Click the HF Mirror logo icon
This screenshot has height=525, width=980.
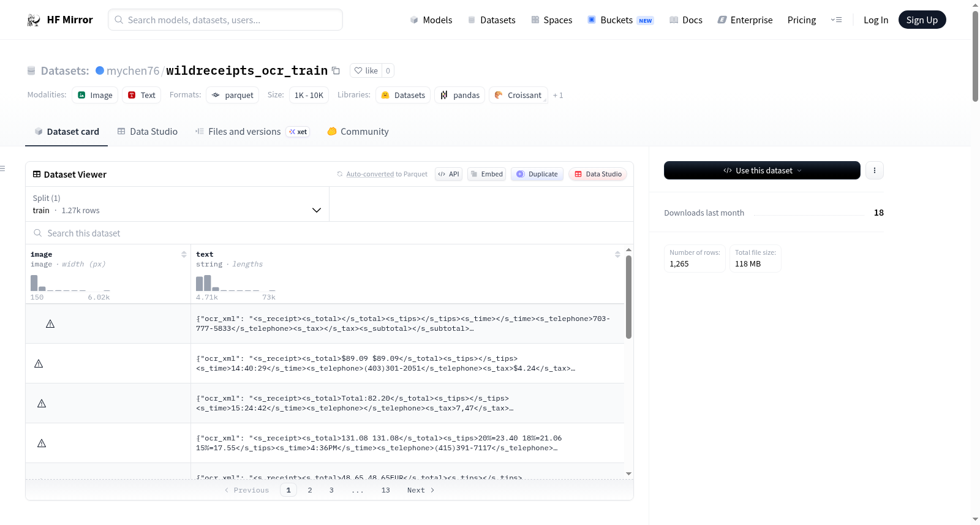point(34,20)
